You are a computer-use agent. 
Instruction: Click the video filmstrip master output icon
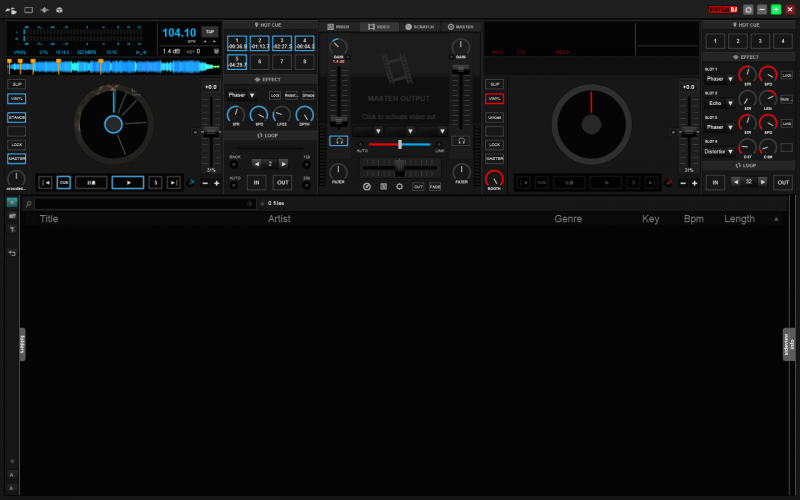click(x=397, y=69)
